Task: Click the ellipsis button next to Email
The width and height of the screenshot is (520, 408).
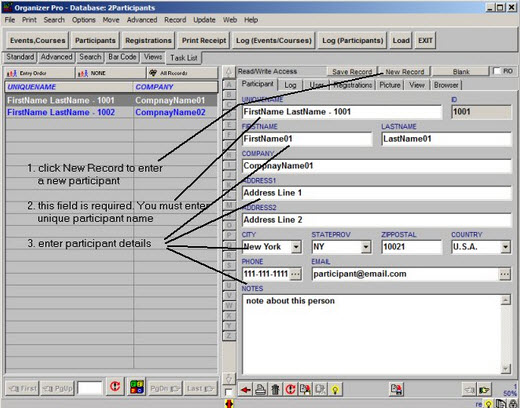Action: 505,274
